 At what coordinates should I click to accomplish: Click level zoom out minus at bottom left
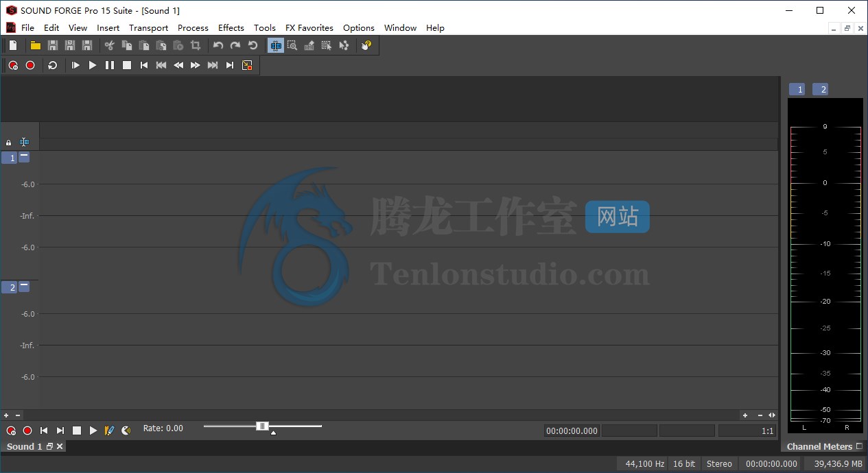click(x=18, y=415)
